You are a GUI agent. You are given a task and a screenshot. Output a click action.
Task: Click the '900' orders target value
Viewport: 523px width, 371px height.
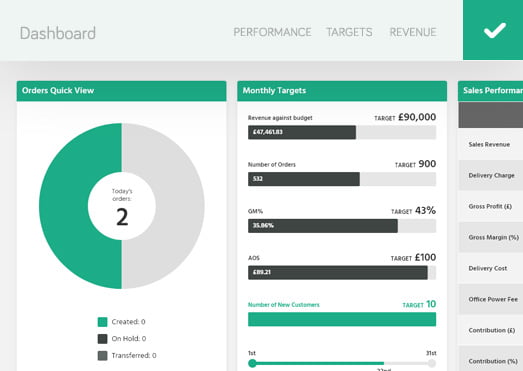[x=427, y=164]
